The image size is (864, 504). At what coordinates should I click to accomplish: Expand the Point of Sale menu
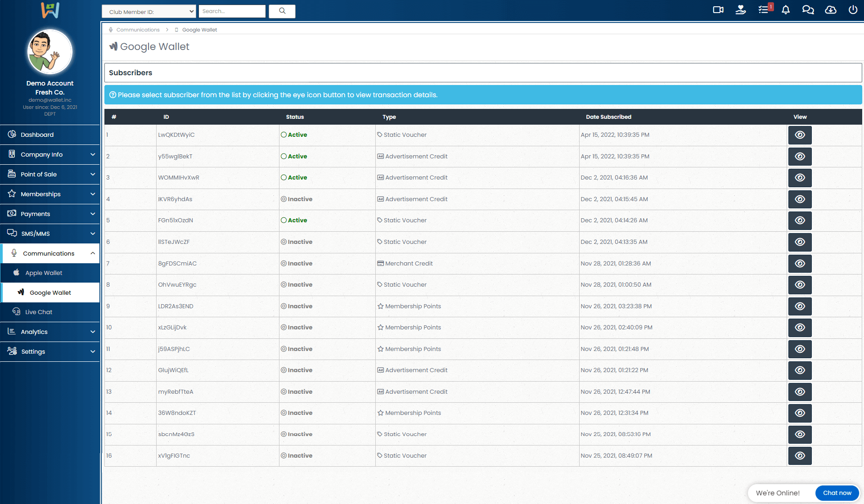[49, 174]
